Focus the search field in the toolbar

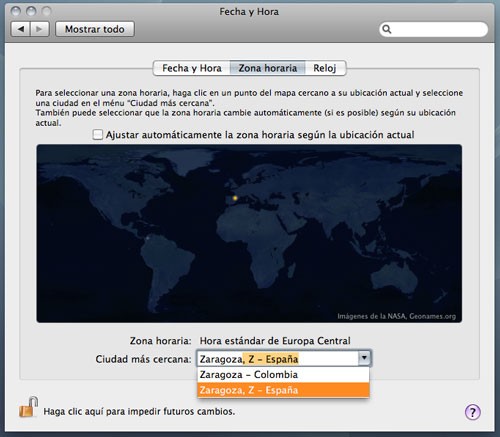pyautogui.click(x=433, y=29)
